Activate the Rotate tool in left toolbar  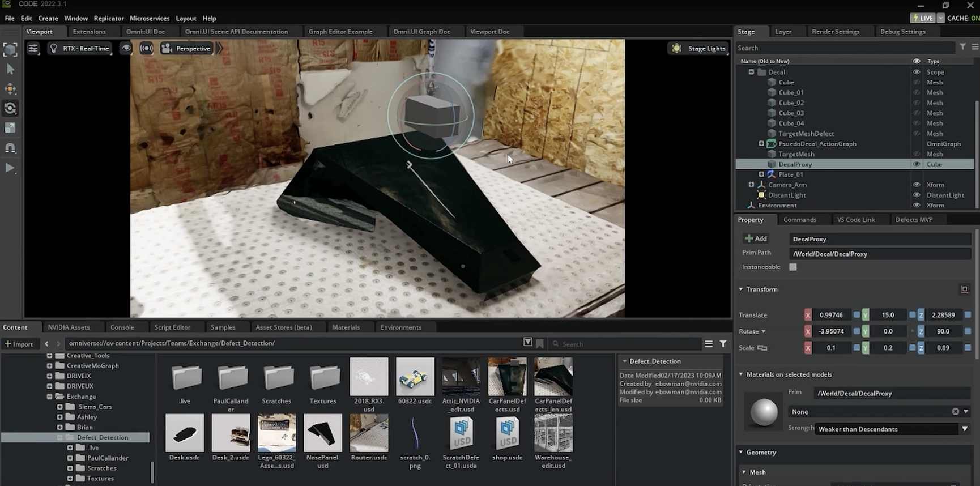(10, 108)
